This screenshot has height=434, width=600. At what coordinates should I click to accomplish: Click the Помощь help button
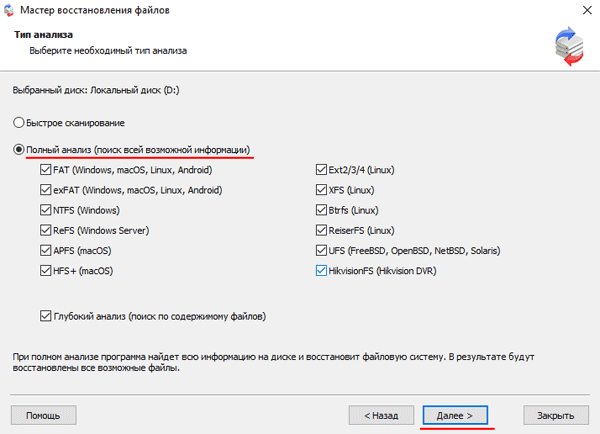(x=43, y=414)
